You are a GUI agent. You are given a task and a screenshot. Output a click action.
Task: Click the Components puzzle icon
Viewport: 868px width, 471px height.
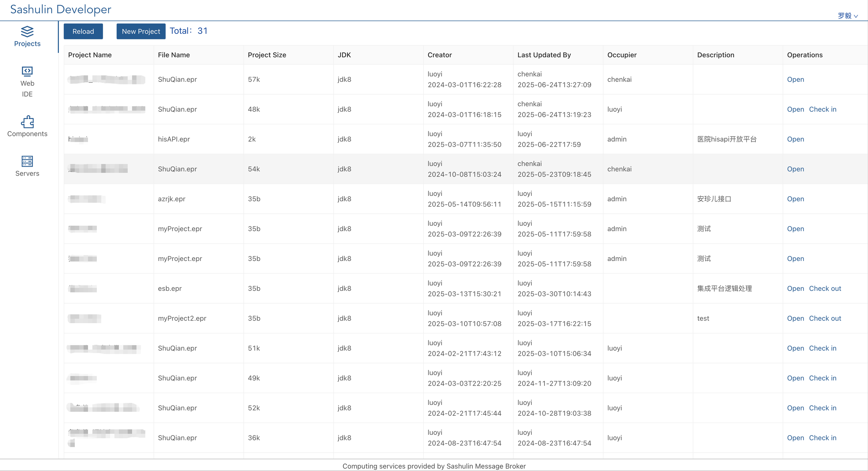click(x=27, y=122)
